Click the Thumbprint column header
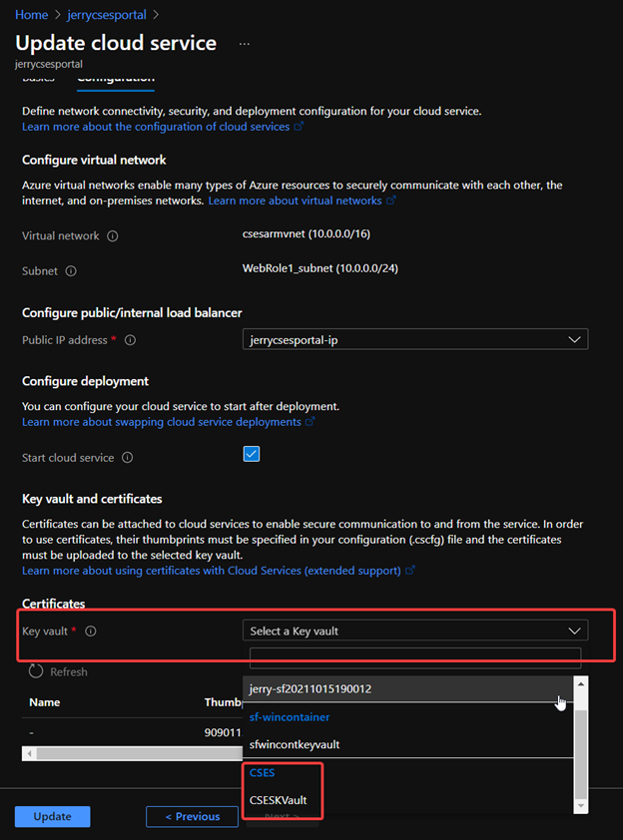This screenshot has width=623, height=840. [223, 702]
